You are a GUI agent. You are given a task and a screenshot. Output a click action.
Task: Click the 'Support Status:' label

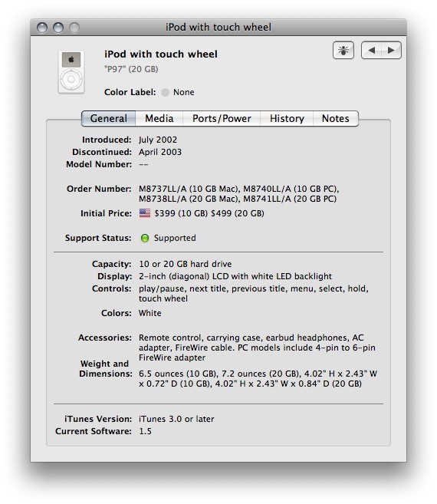click(x=98, y=238)
